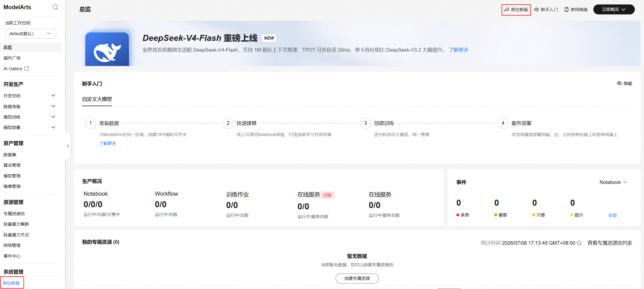
Task: Click Notebook count 0/0/0
Action: pyautogui.click(x=93, y=204)
